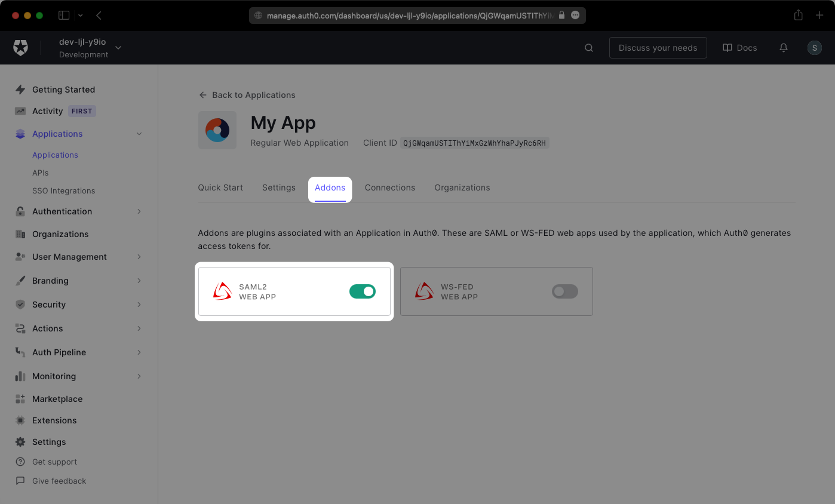Toggle the Safari sidebar visibility
835x504 pixels.
[63, 15]
